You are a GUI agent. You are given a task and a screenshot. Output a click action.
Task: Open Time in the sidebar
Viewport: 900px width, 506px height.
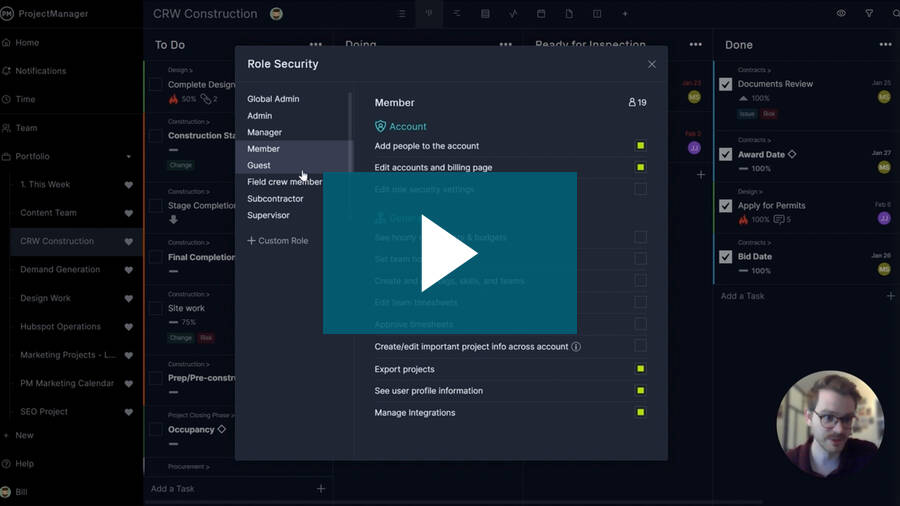click(25, 99)
